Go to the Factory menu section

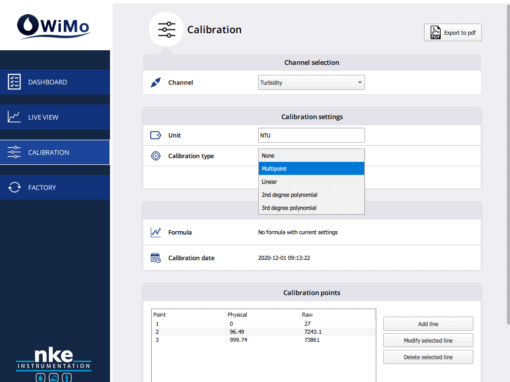[55, 187]
